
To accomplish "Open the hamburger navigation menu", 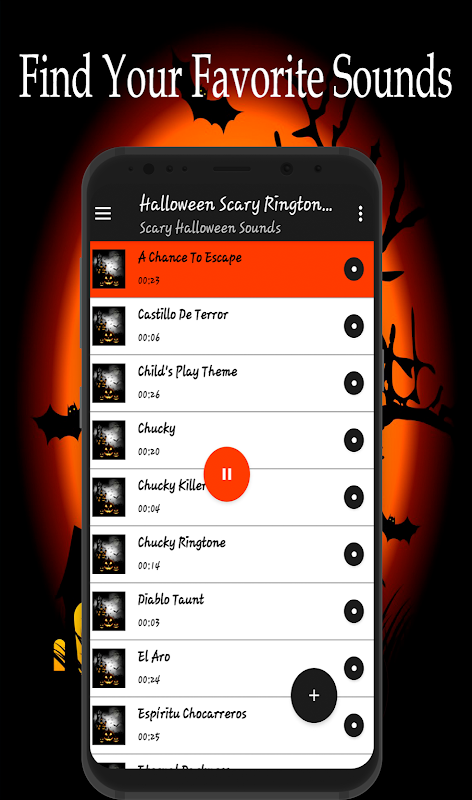I will click(x=103, y=213).
